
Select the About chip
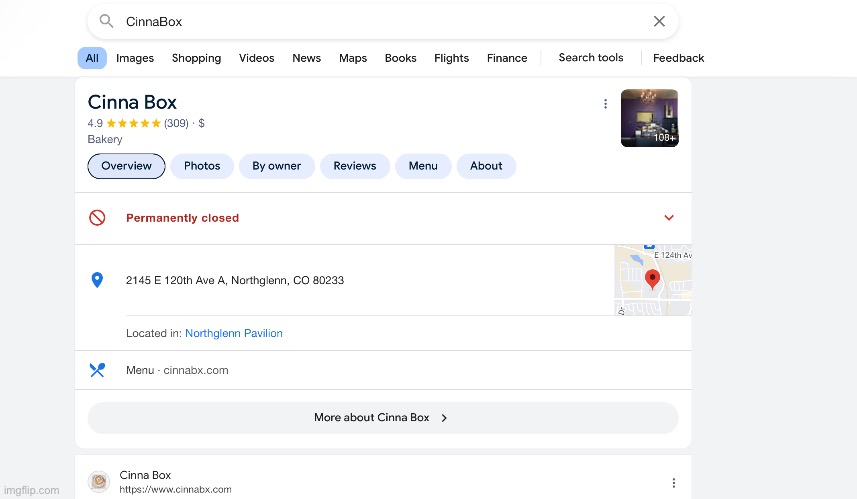486,166
